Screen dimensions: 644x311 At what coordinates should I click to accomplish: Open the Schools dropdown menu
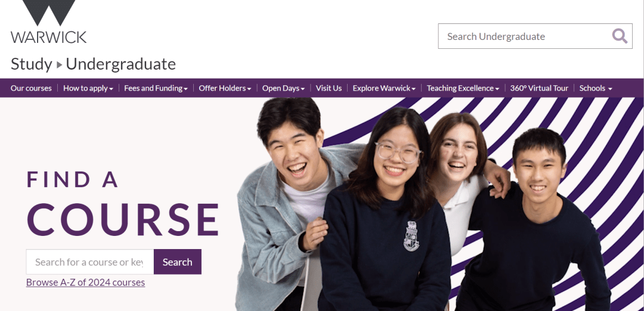596,88
